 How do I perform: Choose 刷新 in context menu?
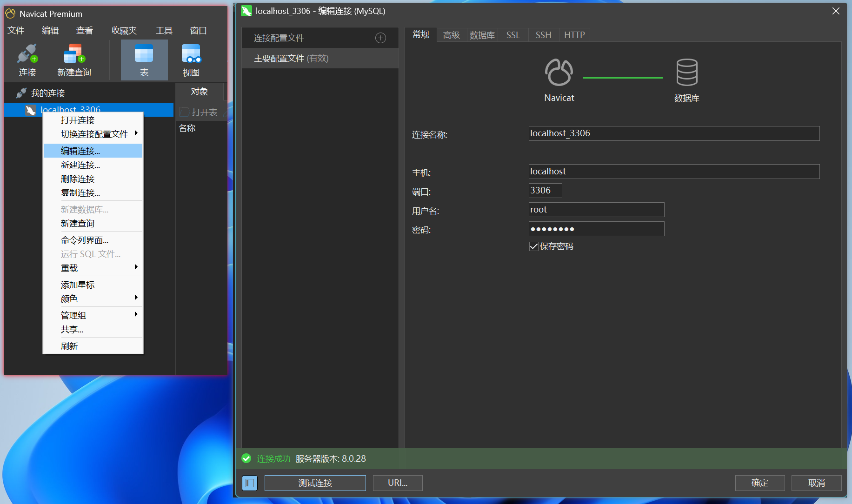coord(93,346)
